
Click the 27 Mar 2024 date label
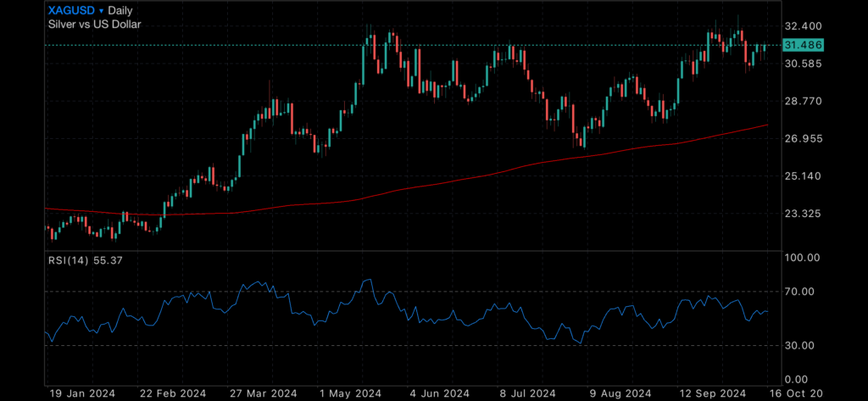pos(262,393)
